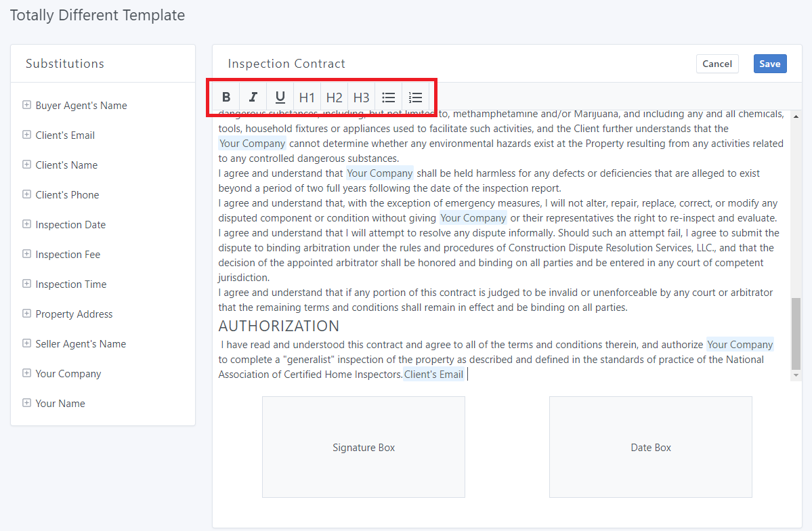This screenshot has height=531, width=812.
Task: Expand Client's Email plus icon
Action: click(x=26, y=135)
